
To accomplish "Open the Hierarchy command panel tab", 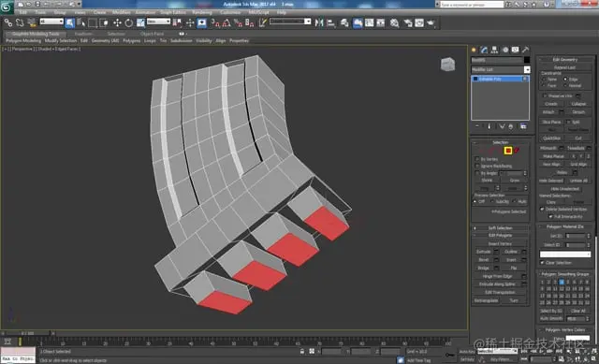I will coord(495,50).
